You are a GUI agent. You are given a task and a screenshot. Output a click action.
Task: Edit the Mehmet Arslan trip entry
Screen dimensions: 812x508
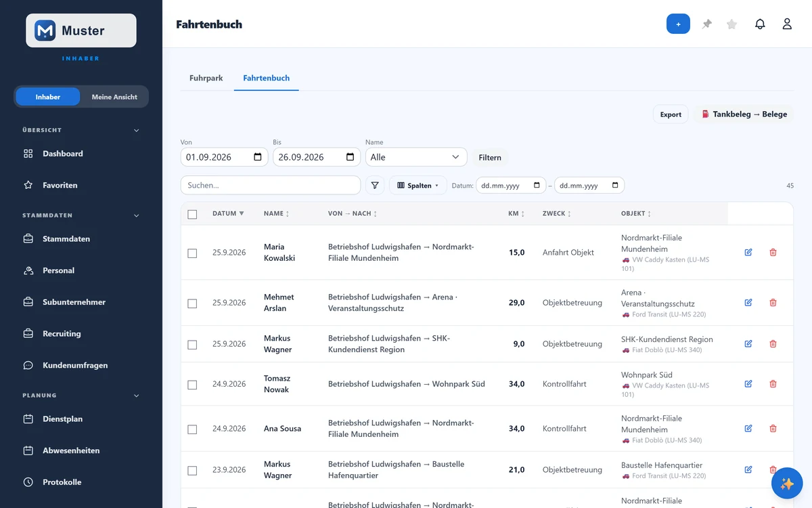[x=748, y=303]
